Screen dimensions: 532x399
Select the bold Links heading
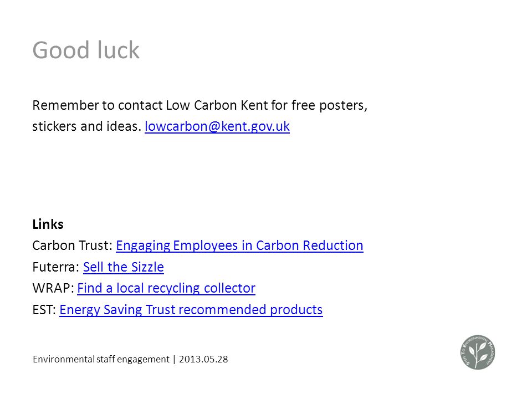pos(48,224)
